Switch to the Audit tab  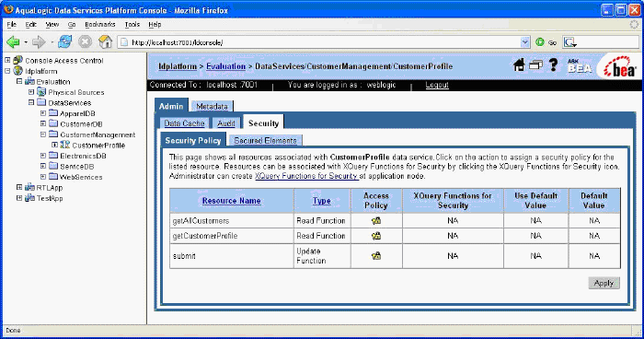click(x=226, y=123)
